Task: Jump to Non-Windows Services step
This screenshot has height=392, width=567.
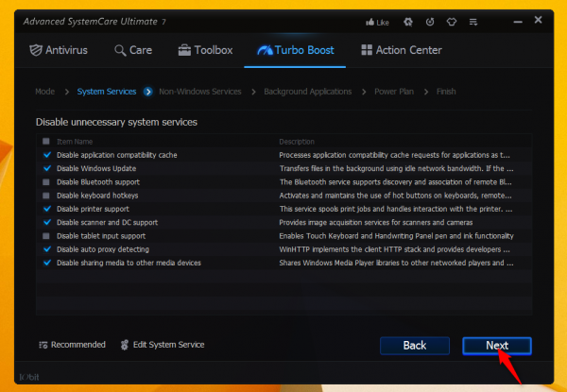Action: click(x=200, y=92)
